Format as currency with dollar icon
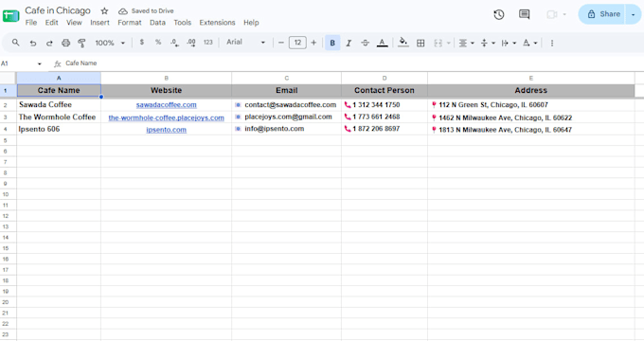The image size is (644, 341). [x=142, y=42]
